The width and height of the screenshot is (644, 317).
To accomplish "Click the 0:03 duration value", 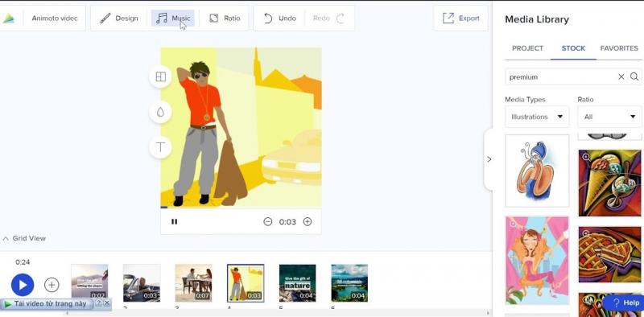I will pos(287,222).
